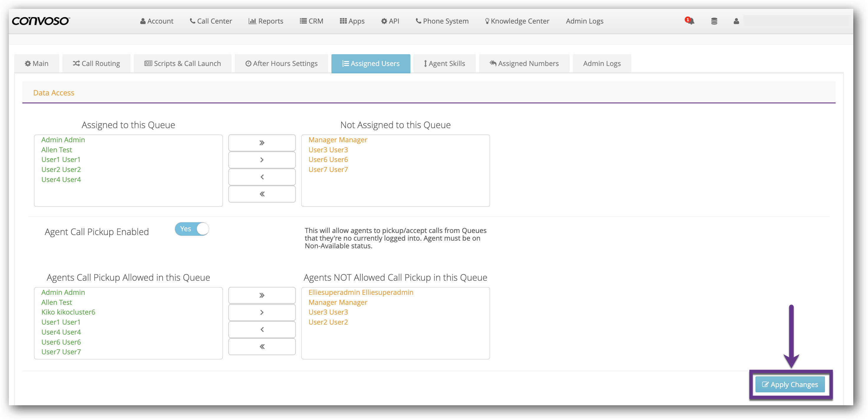Viewport: 868px width, 420px height.
Task: Open the Knowledge Center menu
Action: tap(517, 21)
